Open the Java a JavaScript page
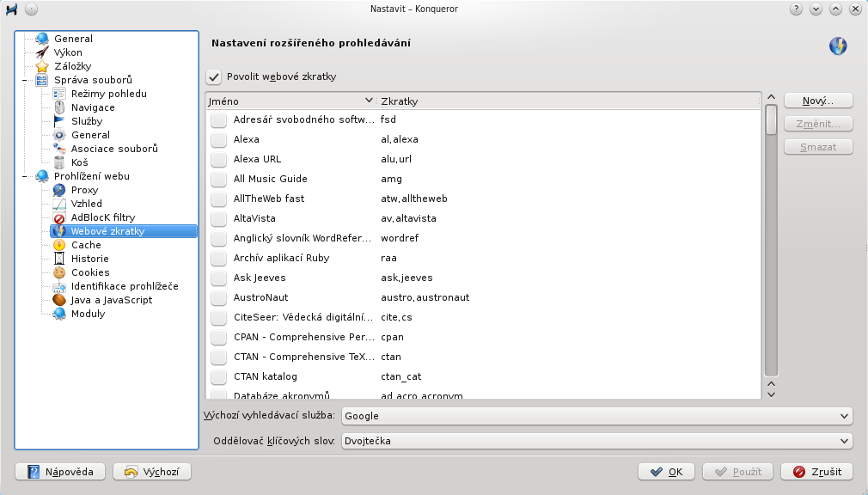The image size is (868, 495). click(x=111, y=300)
